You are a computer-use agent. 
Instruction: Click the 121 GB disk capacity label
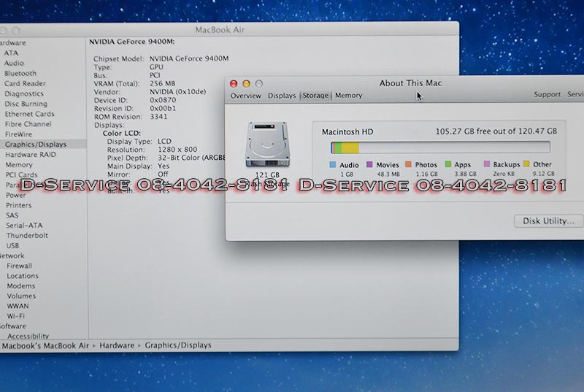point(267,174)
